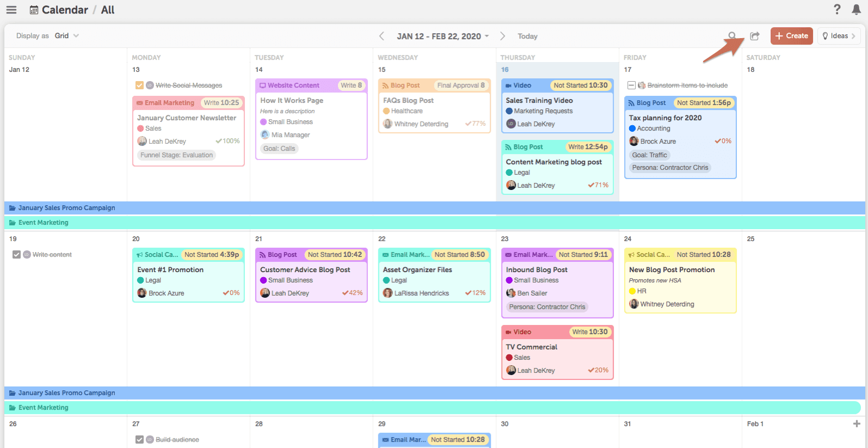Viewport: 868px width, 448px height.
Task: Click Brock Azure avatar on Tax planning card
Action: pos(634,141)
